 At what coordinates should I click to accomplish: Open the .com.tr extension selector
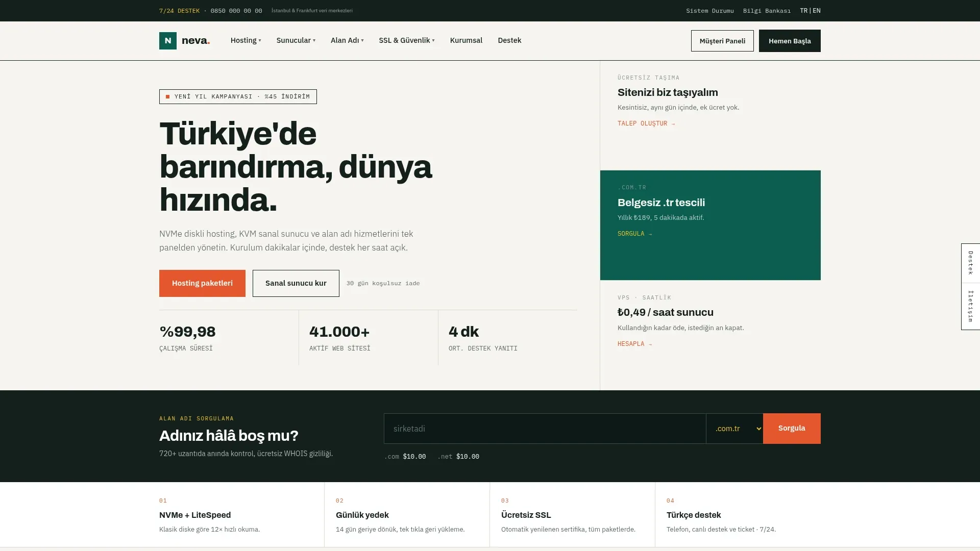pyautogui.click(x=734, y=429)
